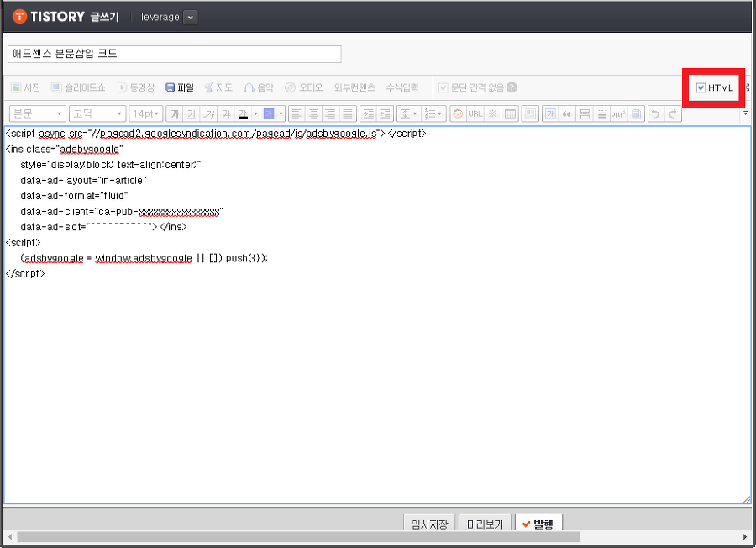Open the 슬라이드쇼 slideshow inserter
The image size is (756, 548).
tap(78, 87)
